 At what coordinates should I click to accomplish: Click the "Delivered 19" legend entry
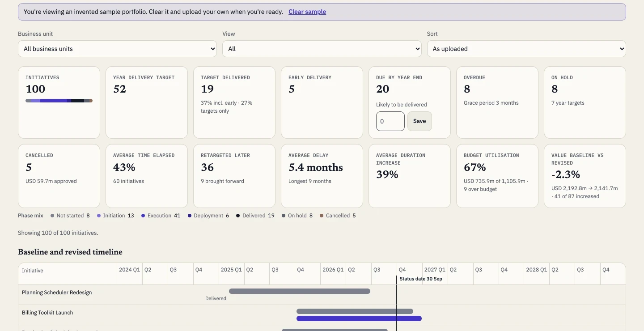click(255, 216)
